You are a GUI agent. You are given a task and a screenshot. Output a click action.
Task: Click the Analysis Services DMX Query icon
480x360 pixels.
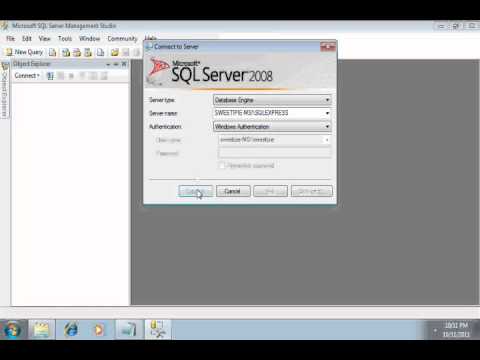[77, 52]
